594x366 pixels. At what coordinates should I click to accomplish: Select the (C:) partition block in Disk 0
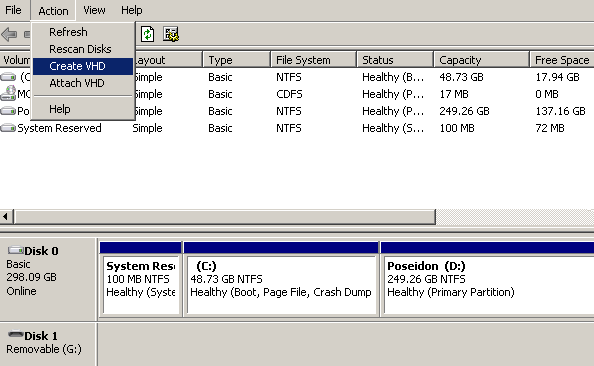coord(281,279)
